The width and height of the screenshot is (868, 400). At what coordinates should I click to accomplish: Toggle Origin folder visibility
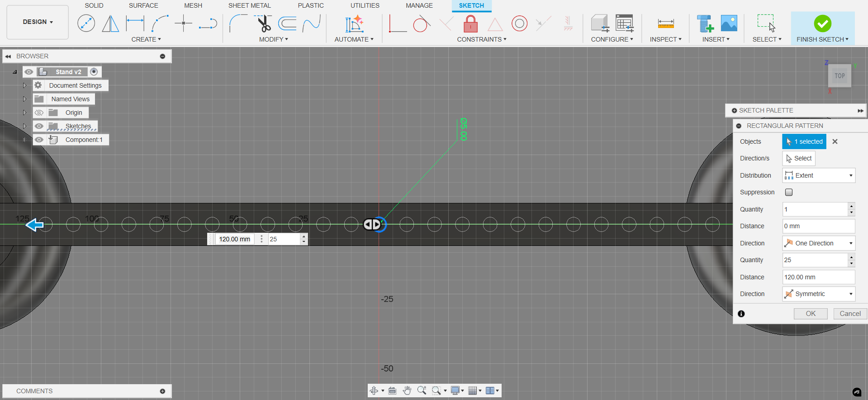39,113
